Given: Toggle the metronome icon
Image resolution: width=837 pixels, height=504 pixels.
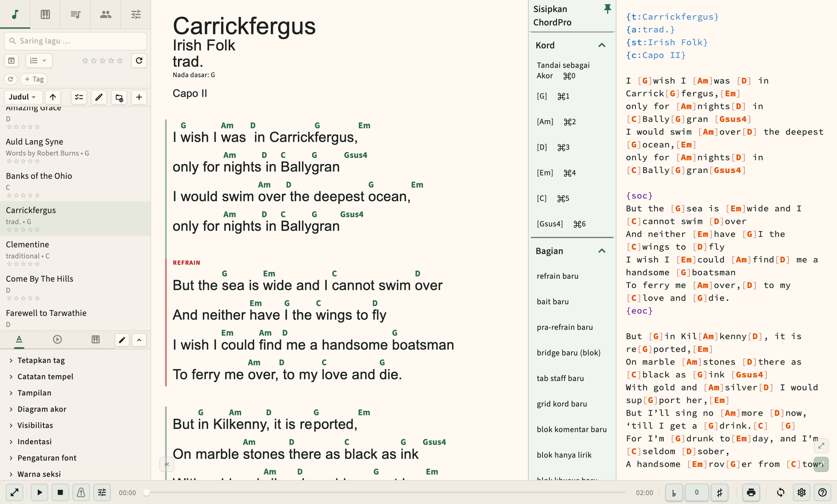Looking at the screenshot, I should click(x=81, y=492).
